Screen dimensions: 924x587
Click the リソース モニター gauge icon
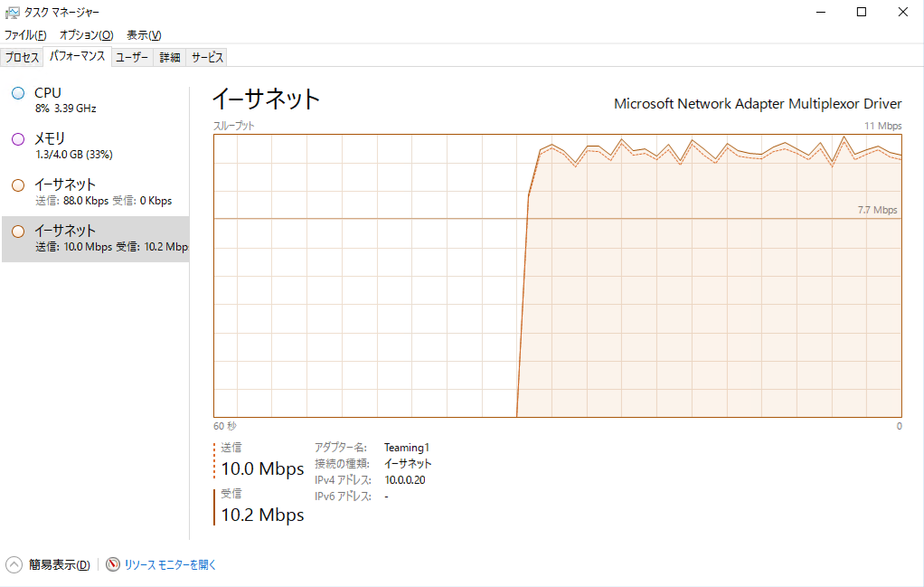pos(113,564)
